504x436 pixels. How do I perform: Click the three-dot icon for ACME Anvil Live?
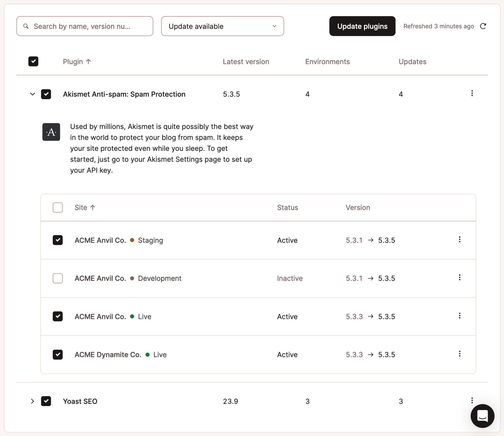pos(460,316)
